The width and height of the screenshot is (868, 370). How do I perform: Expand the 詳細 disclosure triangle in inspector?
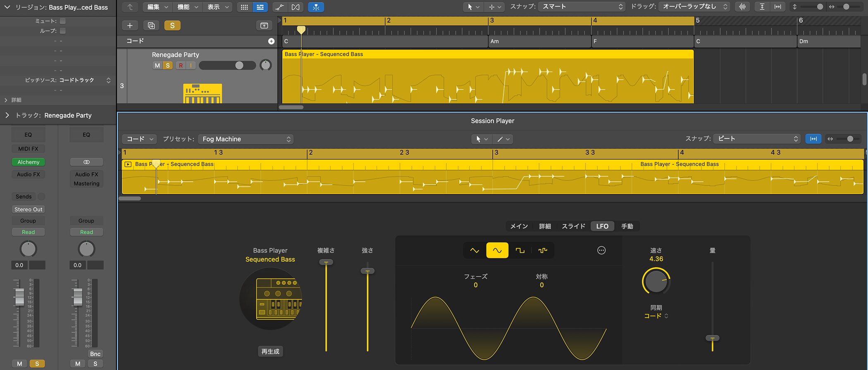click(6, 100)
